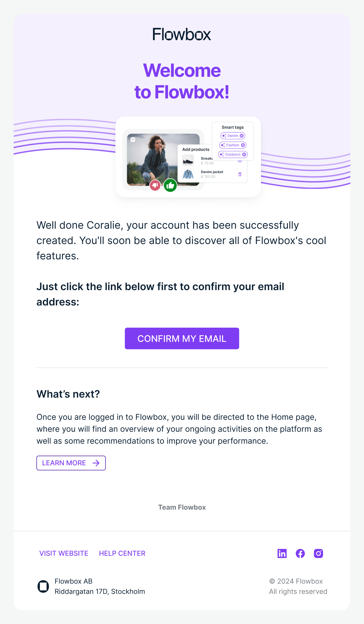Remove the Denim smart tag

pos(242,136)
